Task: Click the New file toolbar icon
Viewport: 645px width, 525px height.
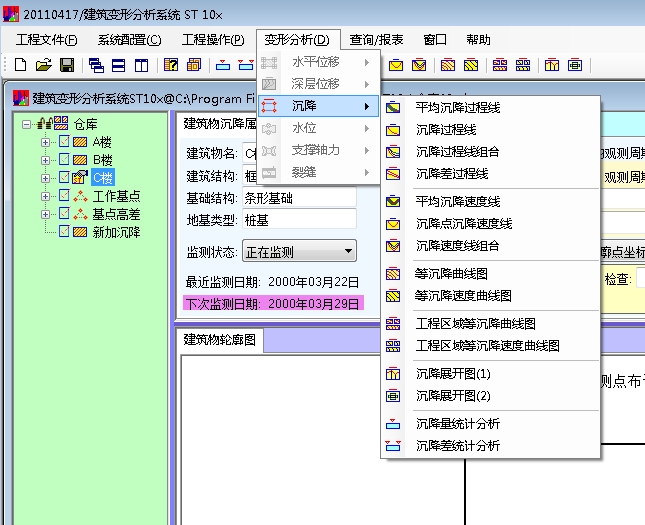Action: [21, 65]
